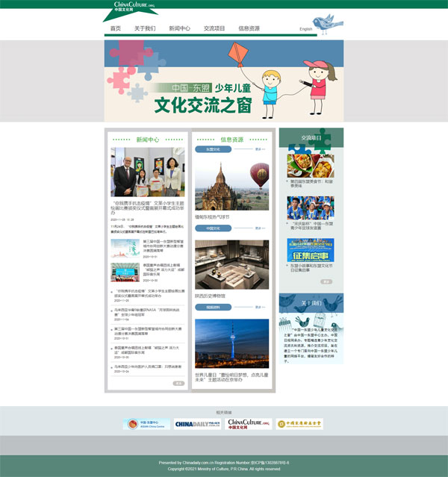Open the night-time TV tower image
The image size is (448, 477).
click(x=231, y=343)
